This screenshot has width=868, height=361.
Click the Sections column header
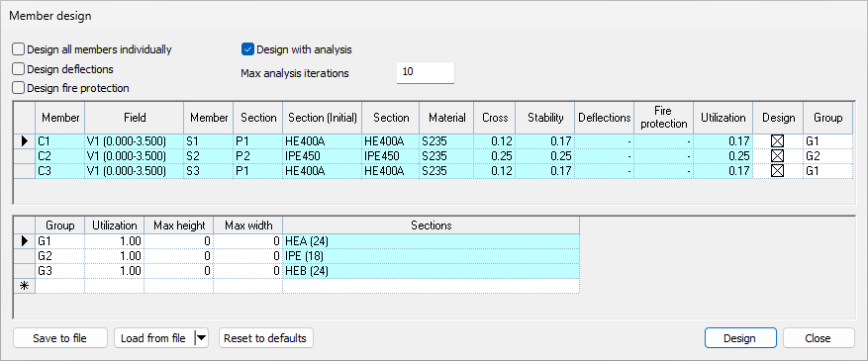point(432,226)
